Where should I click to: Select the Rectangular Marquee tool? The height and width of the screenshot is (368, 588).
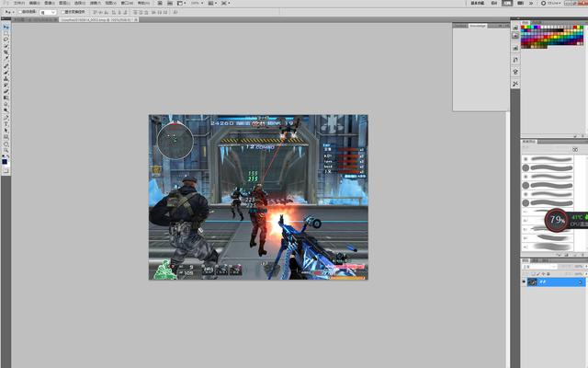click(6, 33)
